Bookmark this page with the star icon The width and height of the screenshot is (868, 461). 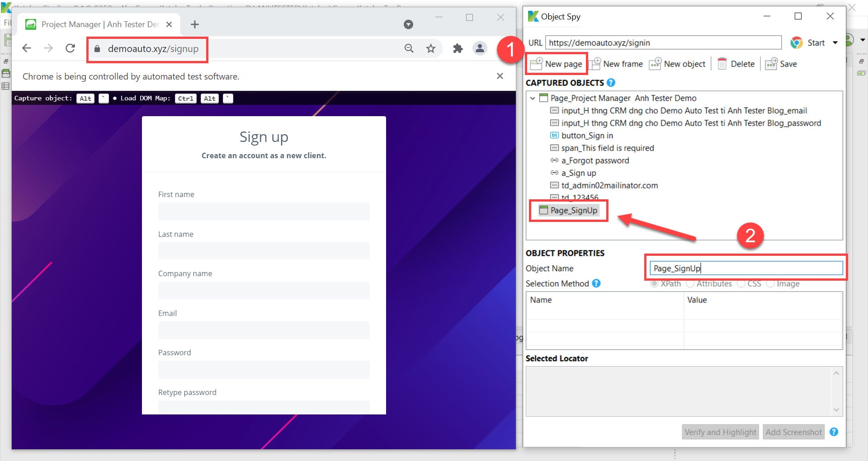pyautogui.click(x=431, y=48)
